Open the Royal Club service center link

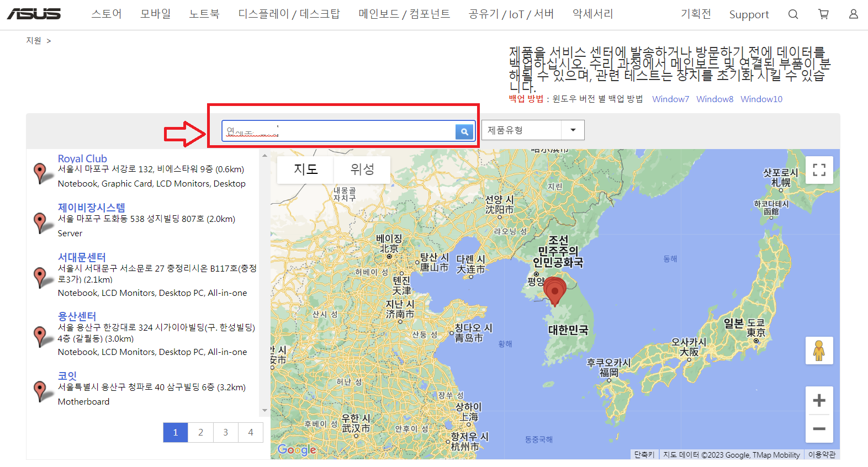pyautogui.click(x=82, y=158)
